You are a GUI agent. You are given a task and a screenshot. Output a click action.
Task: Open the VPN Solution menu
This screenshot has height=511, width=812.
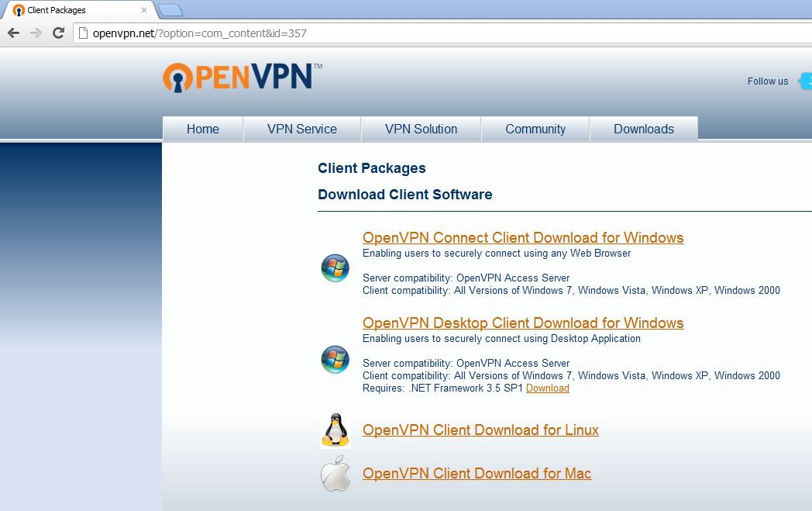tap(421, 129)
